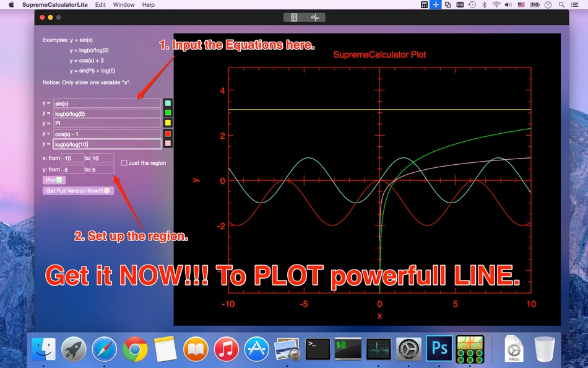Image resolution: width=588 pixels, height=368 pixels.
Task: Click the y from field with -5
Action: (72, 169)
